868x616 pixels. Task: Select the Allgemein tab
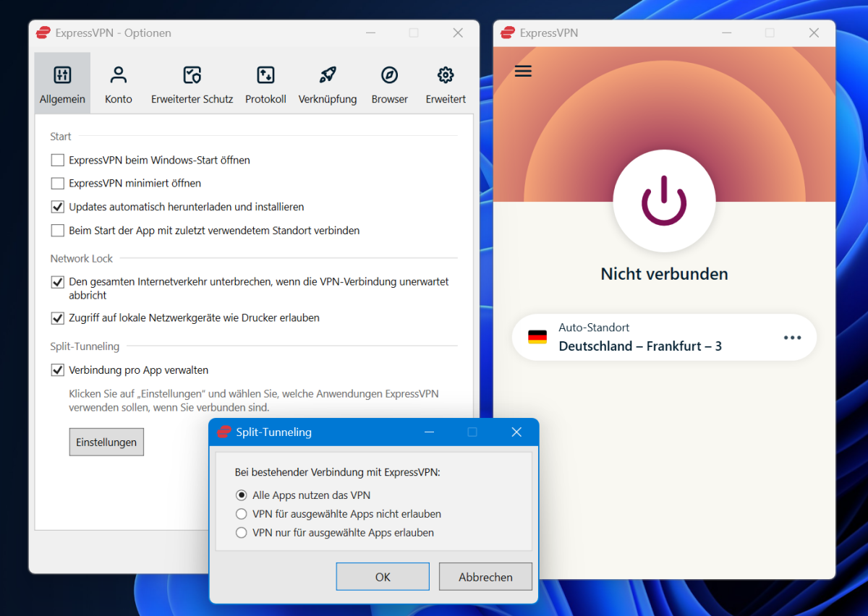[x=62, y=83]
